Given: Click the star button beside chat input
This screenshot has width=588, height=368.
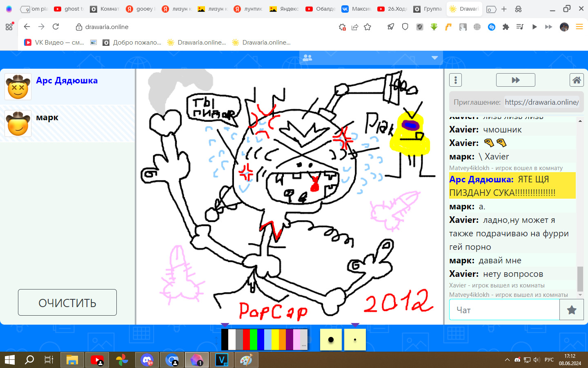Looking at the screenshot, I should click(572, 310).
